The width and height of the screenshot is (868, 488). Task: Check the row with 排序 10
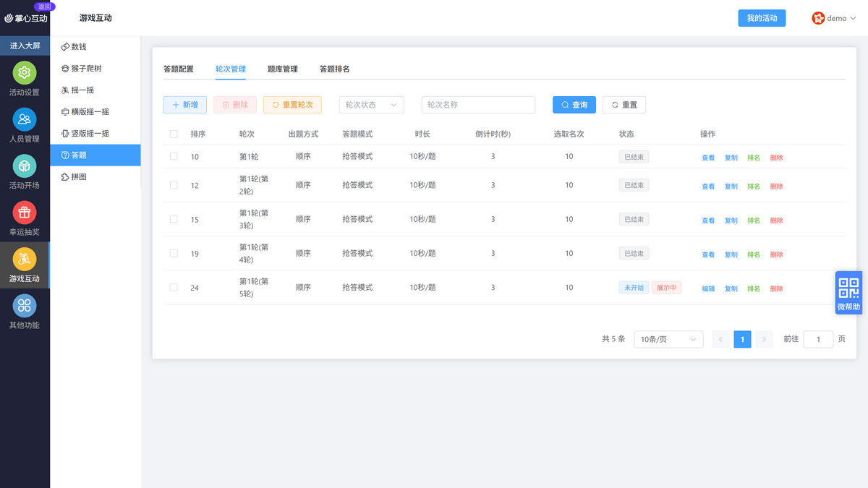tap(174, 156)
